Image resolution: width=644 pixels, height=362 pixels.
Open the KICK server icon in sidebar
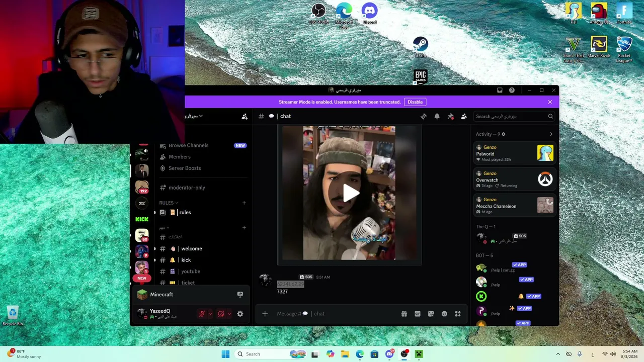(142, 219)
